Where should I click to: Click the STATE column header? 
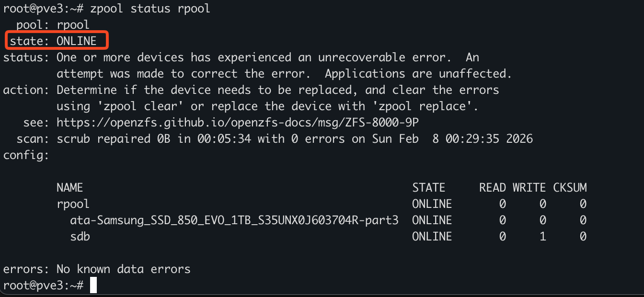click(x=428, y=188)
